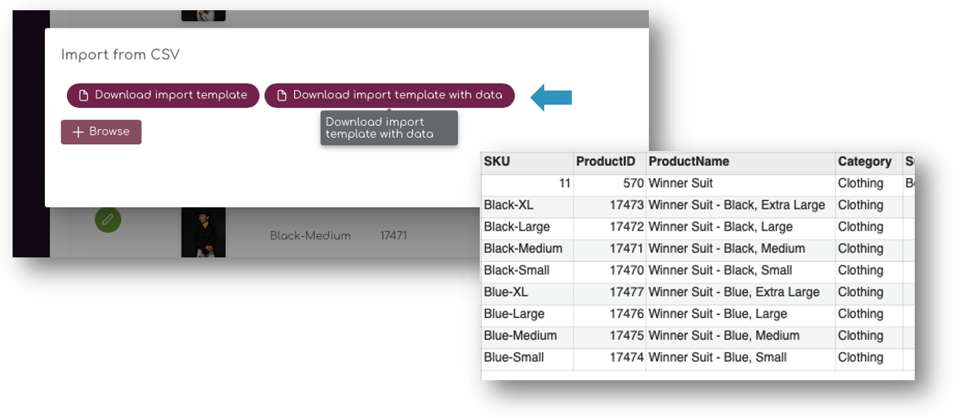Click file icon in template with data button
Image resolution: width=980 pixels, height=418 pixels.
click(x=282, y=95)
